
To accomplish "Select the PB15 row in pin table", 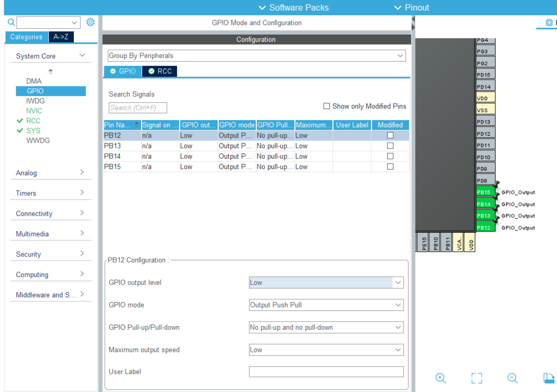I will pos(256,167).
